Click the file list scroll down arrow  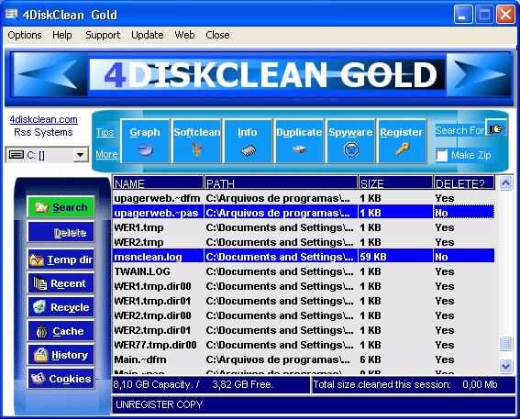505,366
